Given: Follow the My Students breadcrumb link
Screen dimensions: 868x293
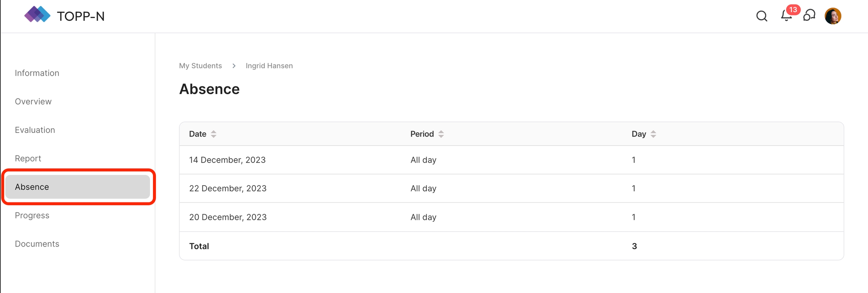Looking at the screenshot, I should point(200,66).
